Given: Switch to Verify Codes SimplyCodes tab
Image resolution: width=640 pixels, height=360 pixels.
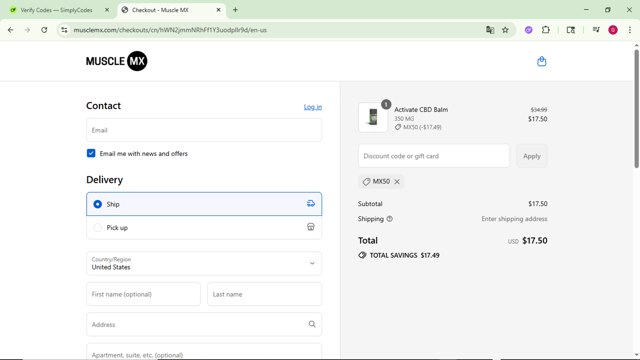Looking at the screenshot, I should [57, 10].
